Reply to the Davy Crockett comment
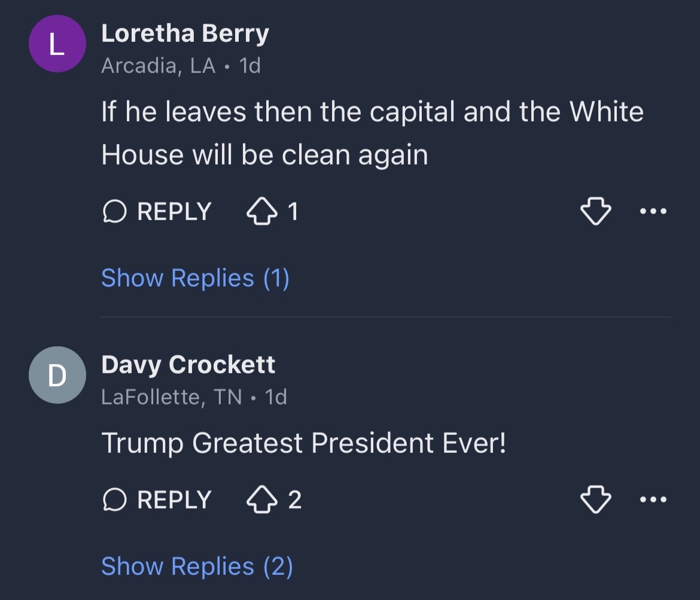700x600 pixels. (x=158, y=500)
